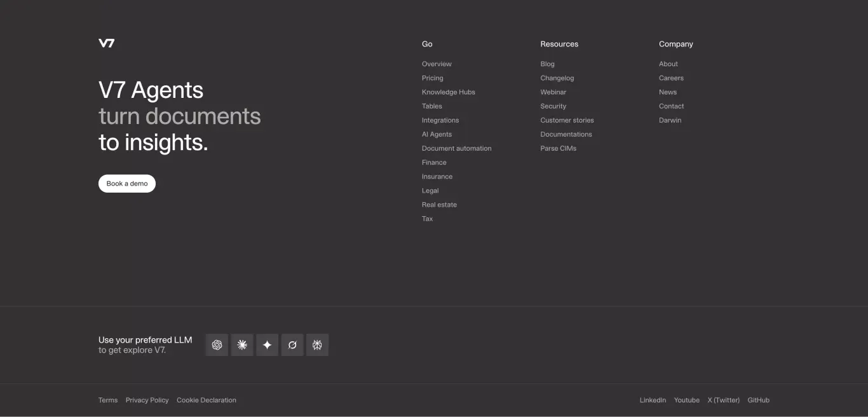The height and width of the screenshot is (417, 868).
Task: Open V7 with the Gemini sparkle icon
Action: pos(267,345)
